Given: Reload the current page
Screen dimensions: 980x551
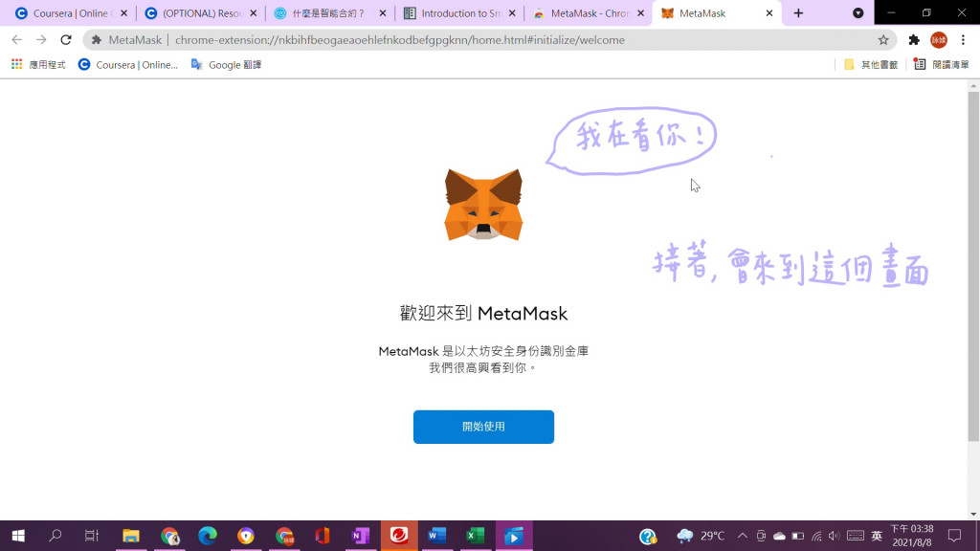Looking at the screenshot, I should pos(66,40).
